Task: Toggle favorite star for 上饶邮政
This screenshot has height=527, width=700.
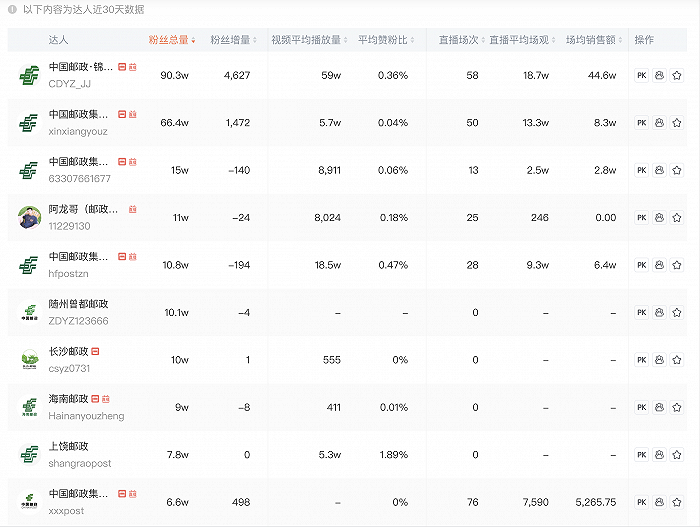Action: coord(677,455)
